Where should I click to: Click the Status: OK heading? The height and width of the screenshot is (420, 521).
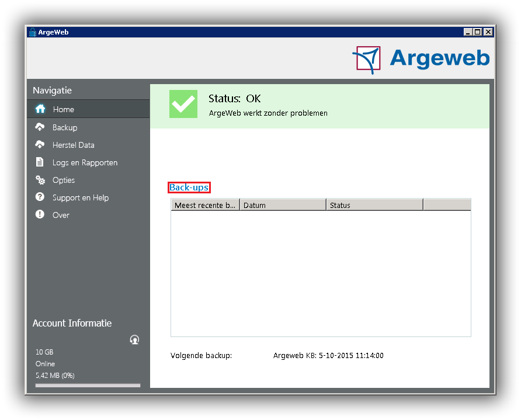point(235,98)
